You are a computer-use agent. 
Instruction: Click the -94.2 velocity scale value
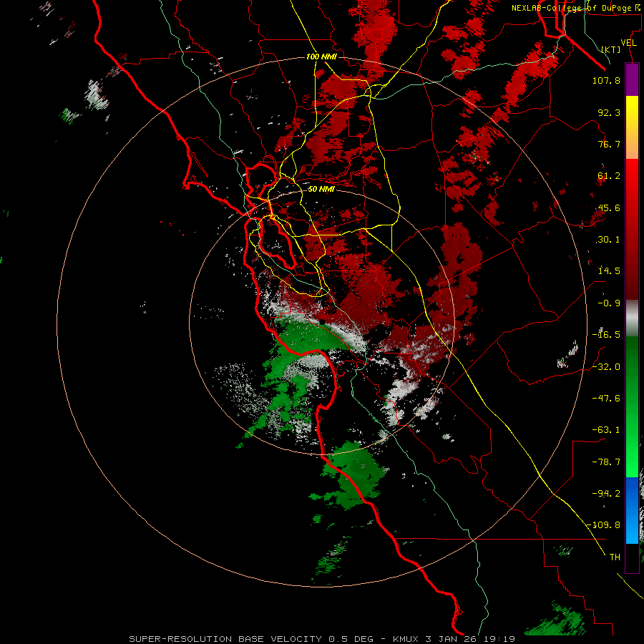606,494
